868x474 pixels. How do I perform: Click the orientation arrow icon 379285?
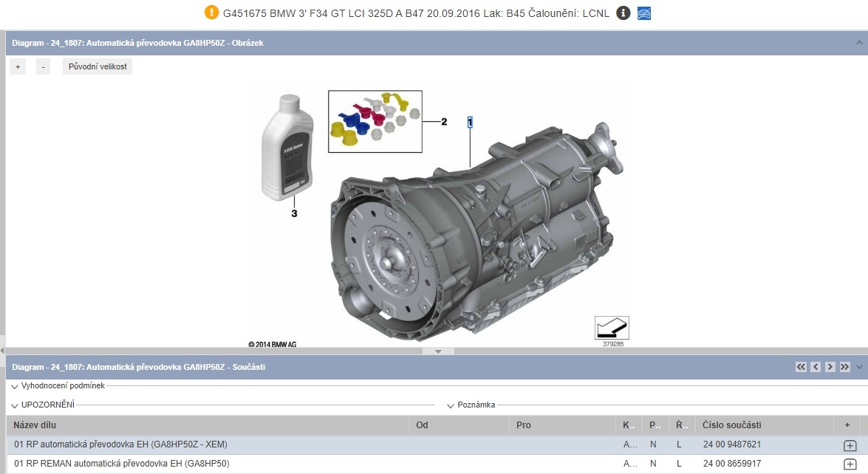pos(612,328)
